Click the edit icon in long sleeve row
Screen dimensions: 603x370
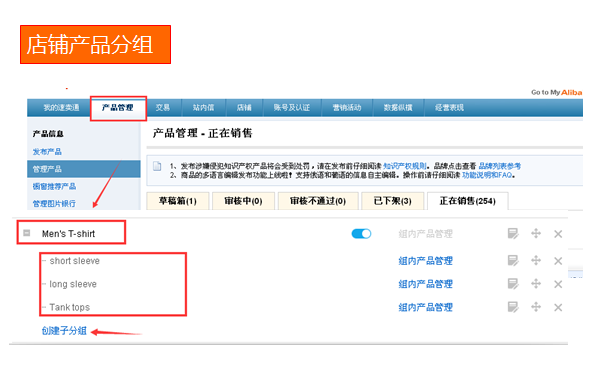pyautogui.click(x=513, y=284)
